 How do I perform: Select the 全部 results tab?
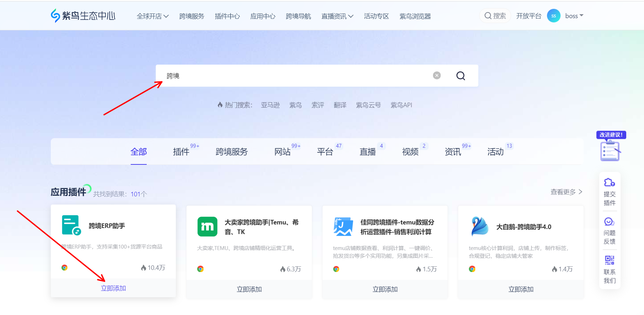[x=139, y=152]
